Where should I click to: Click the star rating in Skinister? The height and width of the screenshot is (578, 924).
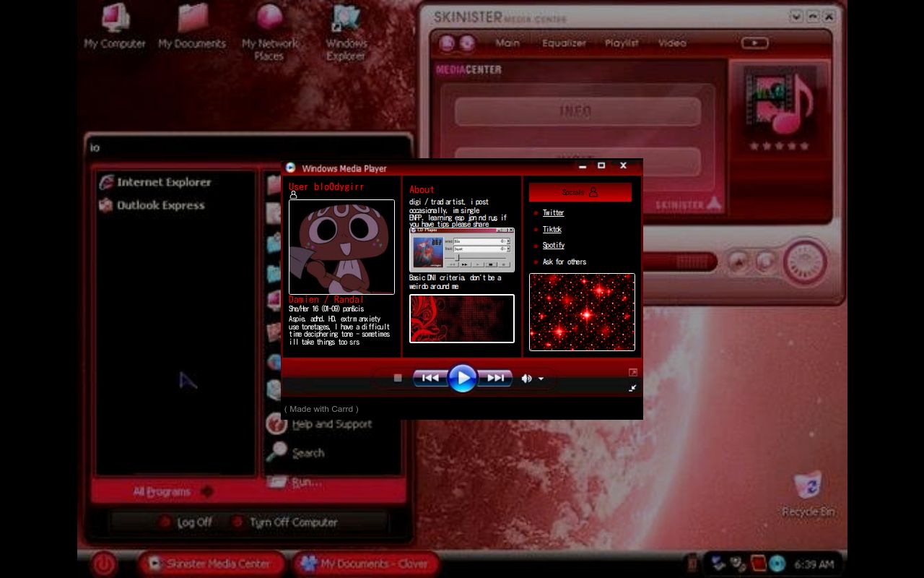coord(778,146)
